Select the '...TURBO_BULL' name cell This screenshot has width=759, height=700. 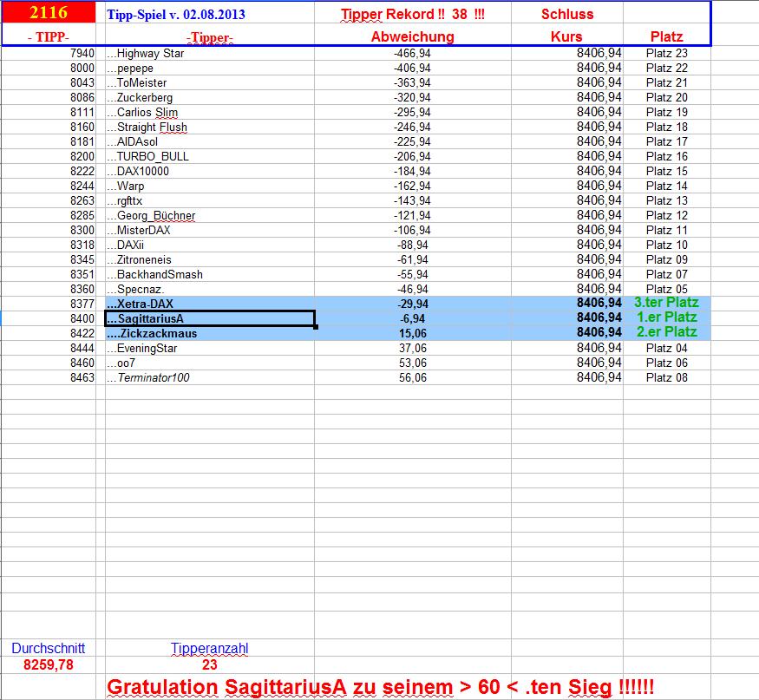tap(210, 157)
